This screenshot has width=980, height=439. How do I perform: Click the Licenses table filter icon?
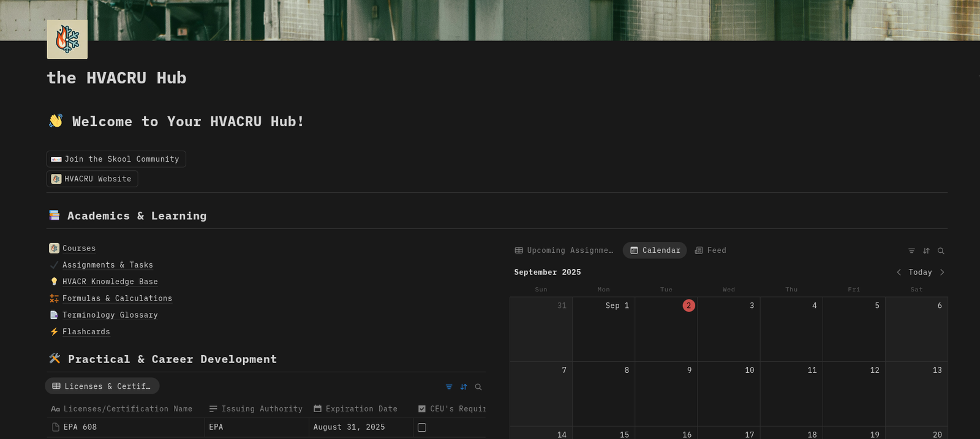click(449, 387)
